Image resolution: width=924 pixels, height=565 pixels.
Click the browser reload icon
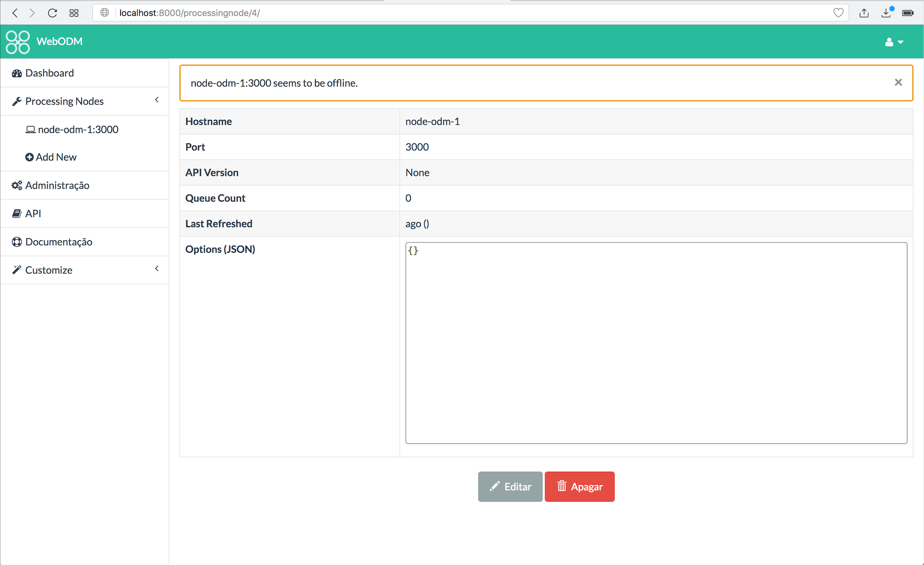point(52,12)
